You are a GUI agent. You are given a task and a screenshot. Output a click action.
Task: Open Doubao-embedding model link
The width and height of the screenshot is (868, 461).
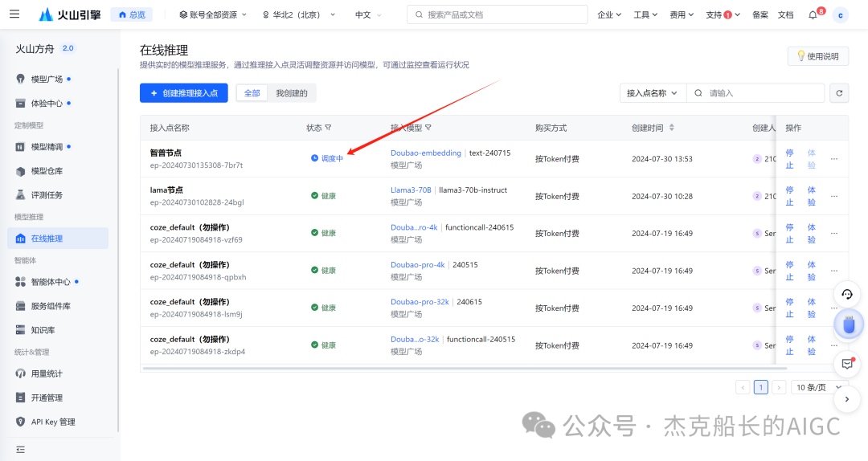click(426, 153)
